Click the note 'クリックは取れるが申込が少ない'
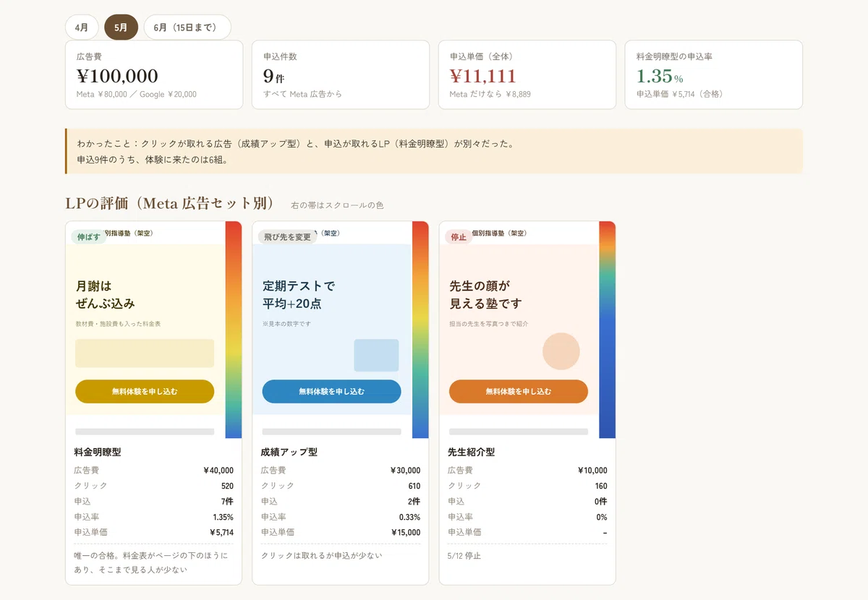Screen dimensions: 868x600 click(x=321, y=555)
